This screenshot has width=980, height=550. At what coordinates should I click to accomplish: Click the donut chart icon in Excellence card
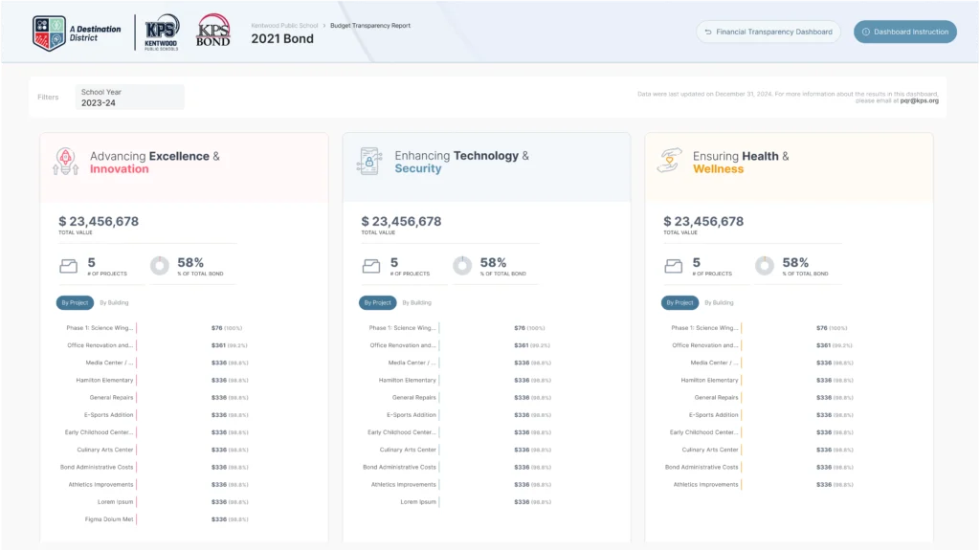tap(160, 266)
